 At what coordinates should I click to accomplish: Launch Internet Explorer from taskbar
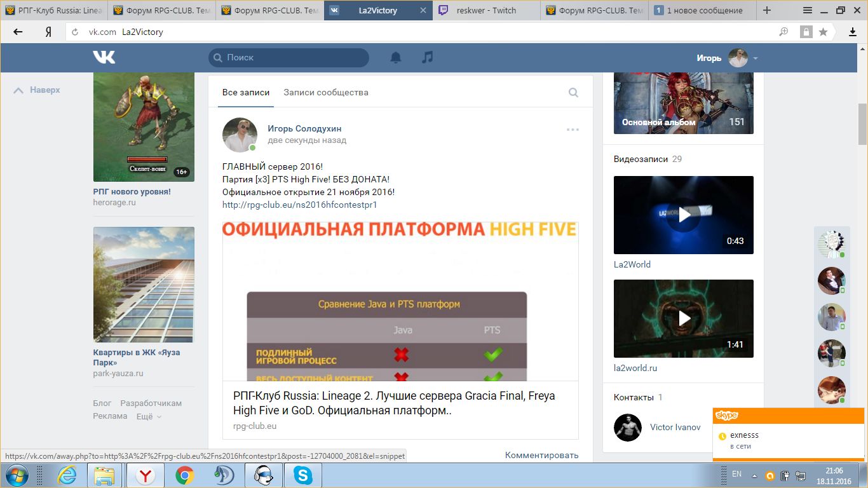pos(67,475)
